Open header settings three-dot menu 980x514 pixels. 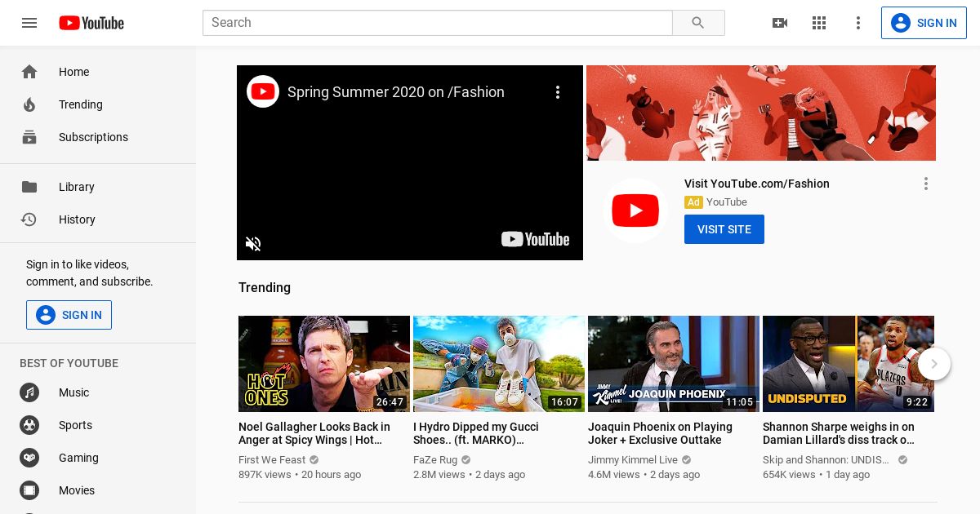[858, 23]
